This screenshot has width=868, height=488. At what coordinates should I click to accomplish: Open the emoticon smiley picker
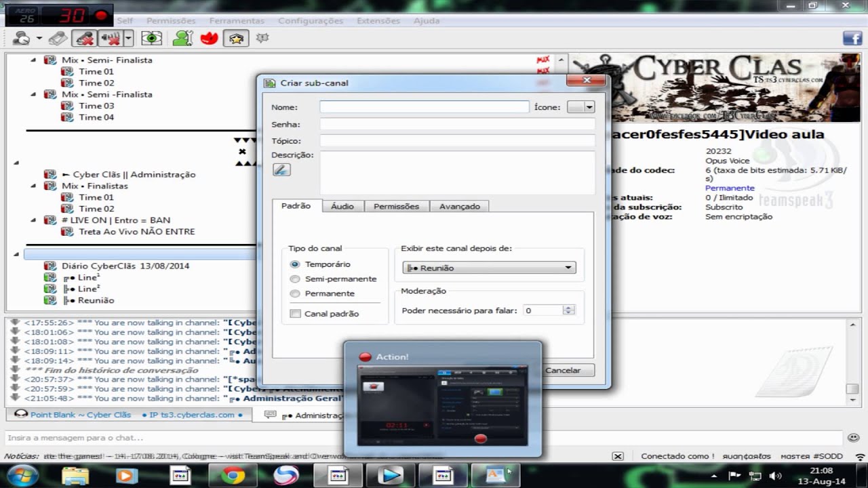pyautogui.click(x=854, y=438)
